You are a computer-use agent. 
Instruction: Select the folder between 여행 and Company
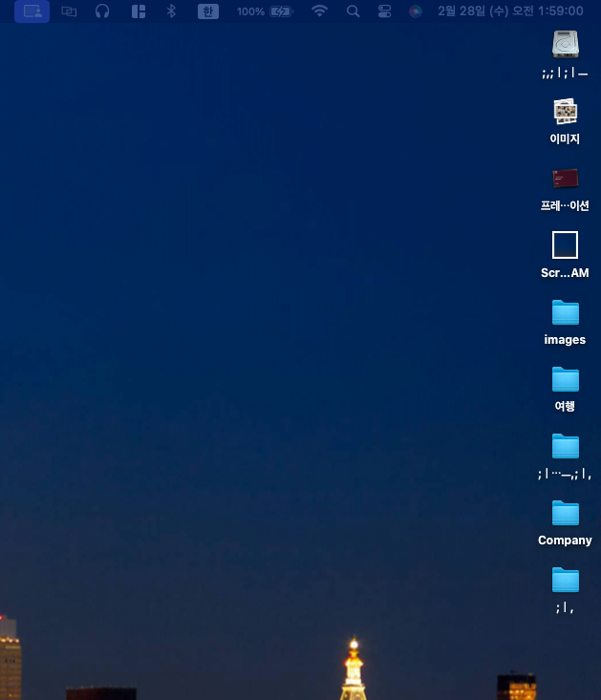click(x=565, y=446)
